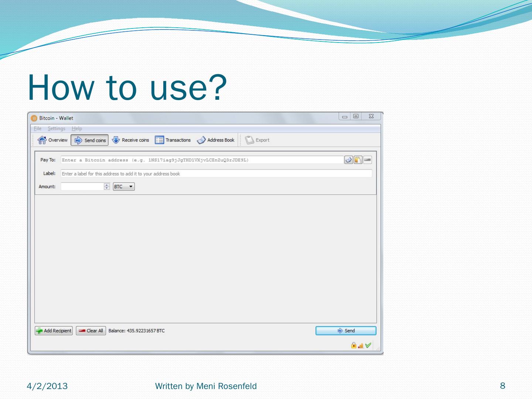This screenshot has width=532, height=399.
Task: Remove this recipient with the minus icon
Action: [x=368, y=160]
